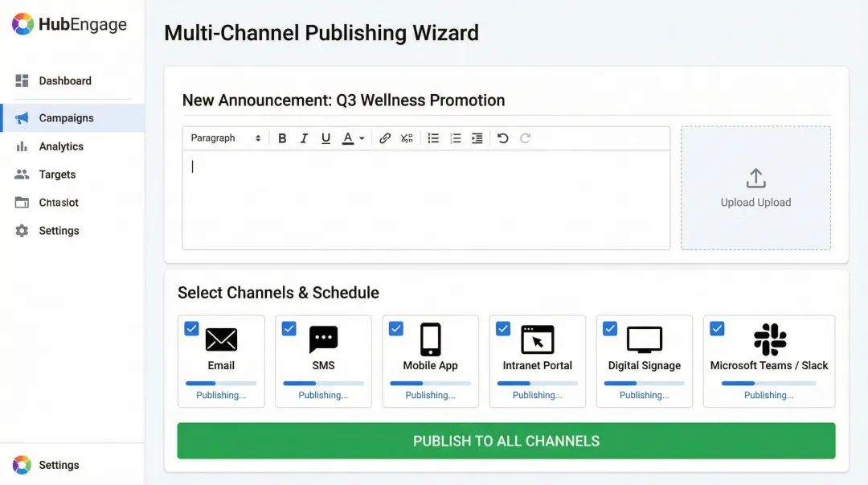Toggle bold formatting in the editor
The width and height of the screenshot is (868, 485).
[282, 138]
